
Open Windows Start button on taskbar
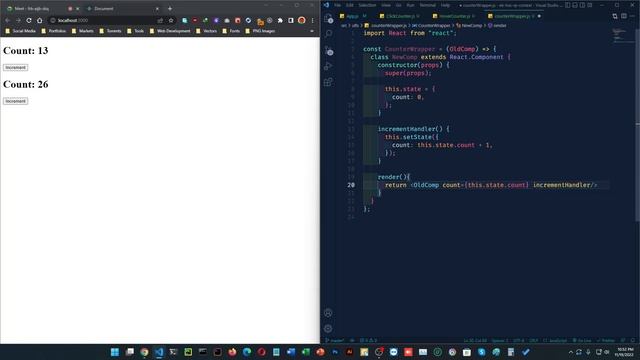click(x=115, y=352)
